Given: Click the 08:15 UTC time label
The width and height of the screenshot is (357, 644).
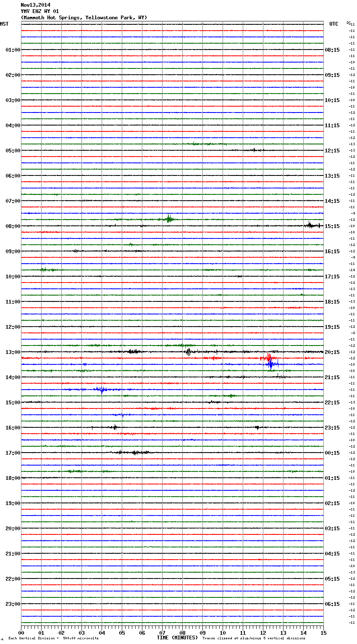Looking at the screenshot, I should (x=332, y=50).
